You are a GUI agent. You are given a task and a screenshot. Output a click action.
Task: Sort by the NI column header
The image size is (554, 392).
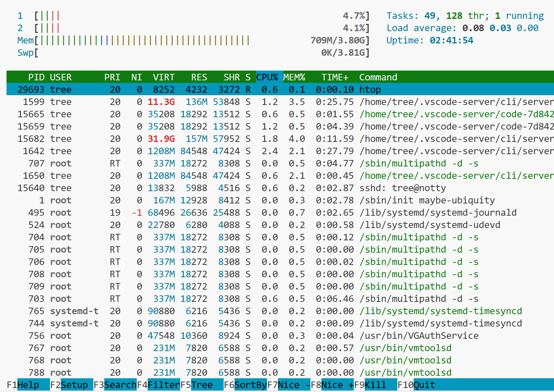136,77
